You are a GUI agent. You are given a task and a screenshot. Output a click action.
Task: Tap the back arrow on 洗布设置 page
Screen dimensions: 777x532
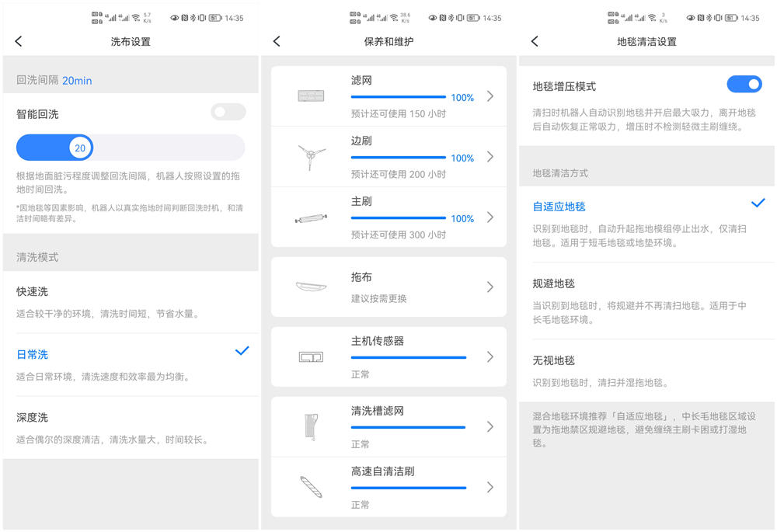click(x=18, y=41)
